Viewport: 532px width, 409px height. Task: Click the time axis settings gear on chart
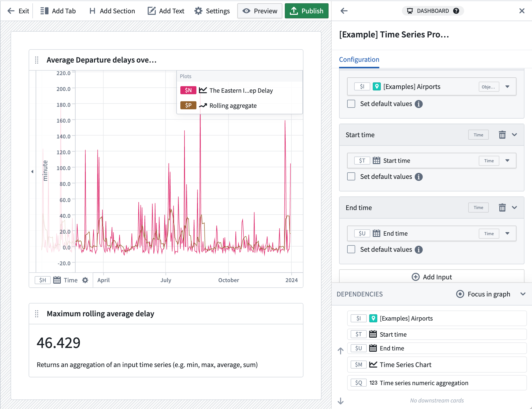tap(85, 280)
